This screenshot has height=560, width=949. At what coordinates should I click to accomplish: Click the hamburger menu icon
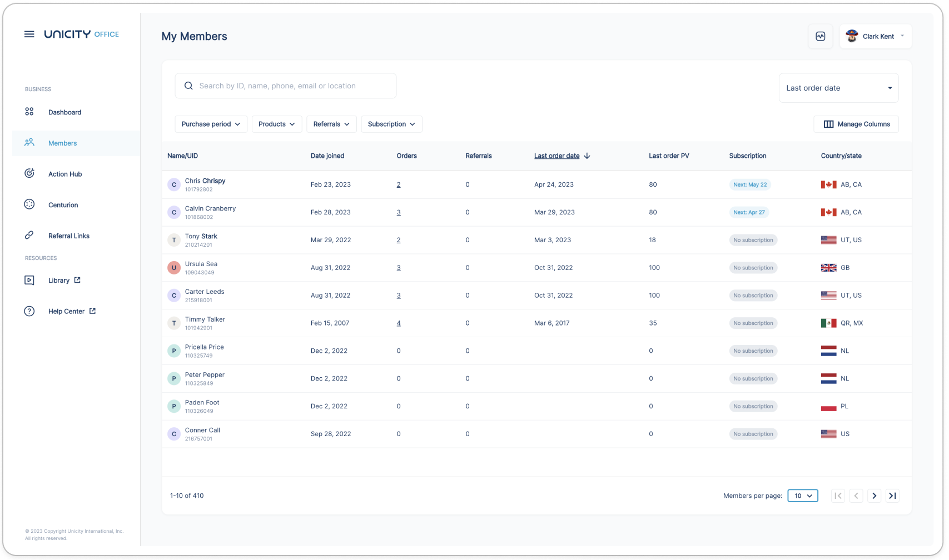pos(29,34)
